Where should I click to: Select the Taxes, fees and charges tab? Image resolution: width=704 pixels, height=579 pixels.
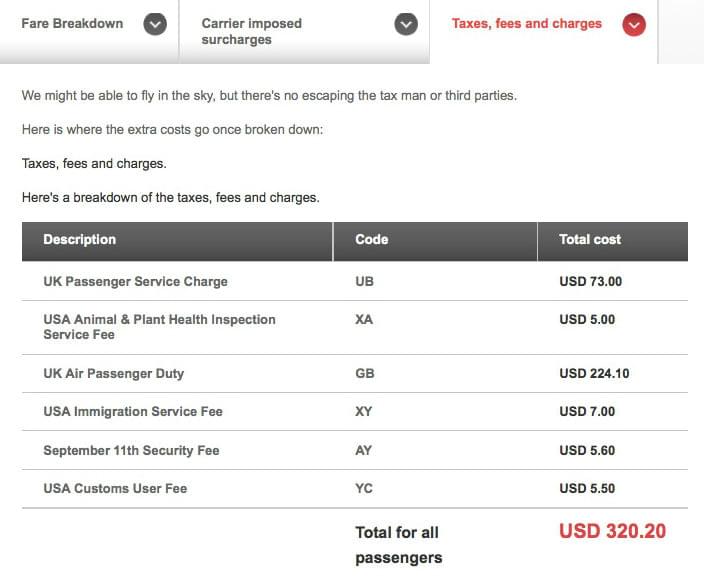click(x=544, y=31)
